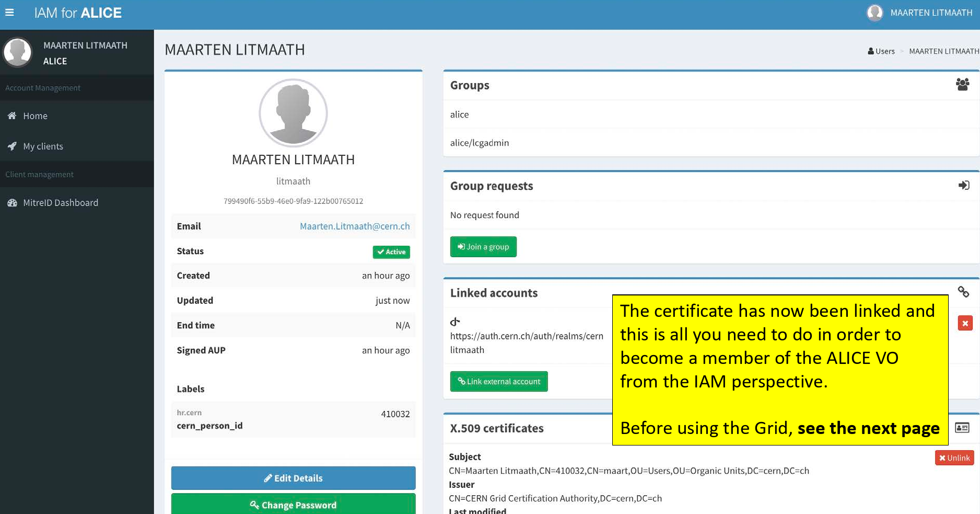Screen dimensions: 980x514
Task: Click the MAARTEN LITMAATH name in top bar
Action: 931,13
